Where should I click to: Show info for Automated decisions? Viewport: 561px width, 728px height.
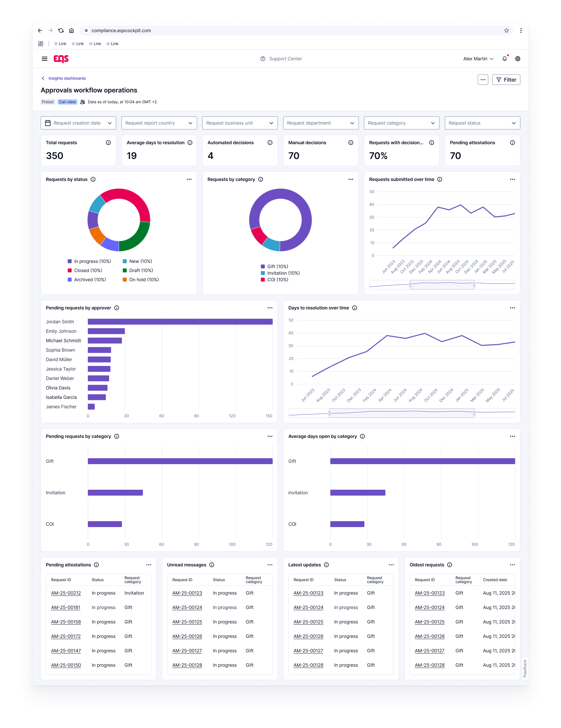tap(270, 143)
